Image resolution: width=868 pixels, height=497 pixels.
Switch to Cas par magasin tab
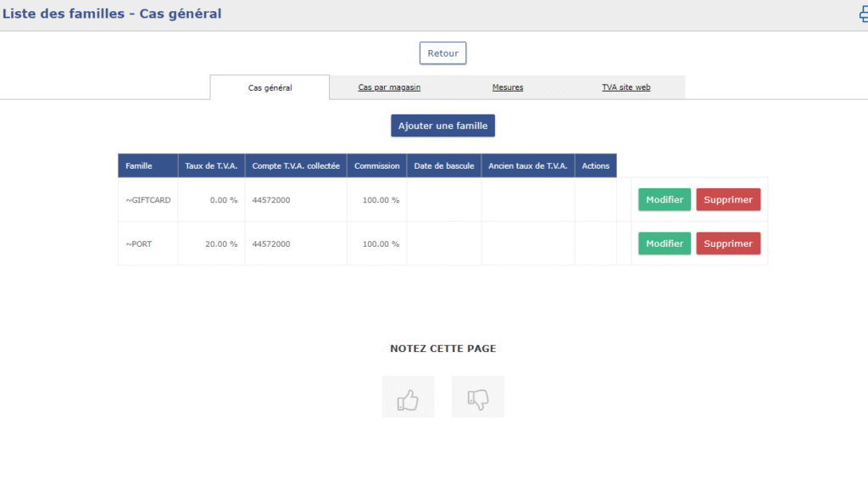click(x=389, y=87)
